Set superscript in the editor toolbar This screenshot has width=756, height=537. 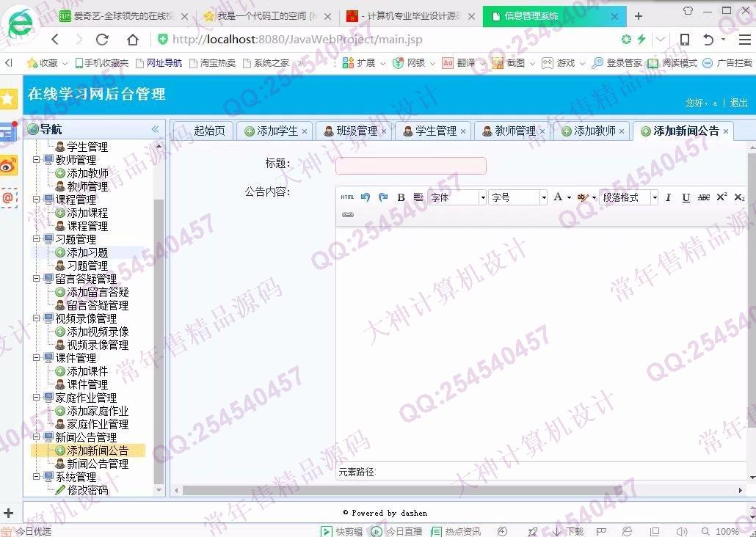point(722,197)
